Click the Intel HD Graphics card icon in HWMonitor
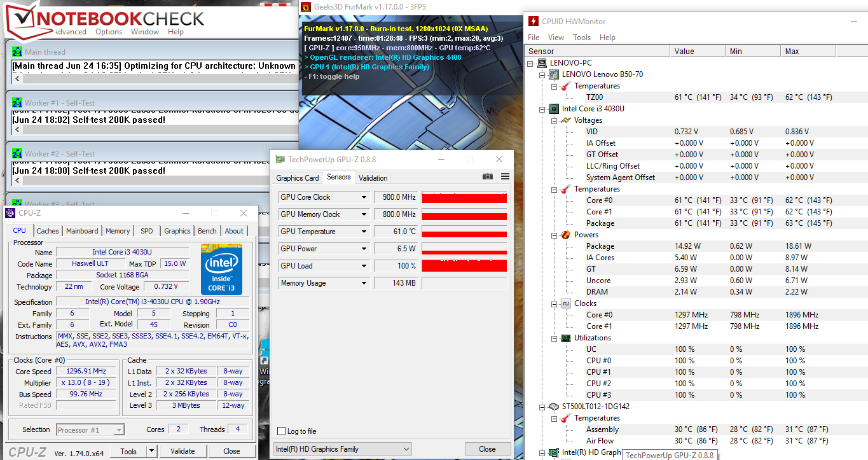 (x=554, y=452)
